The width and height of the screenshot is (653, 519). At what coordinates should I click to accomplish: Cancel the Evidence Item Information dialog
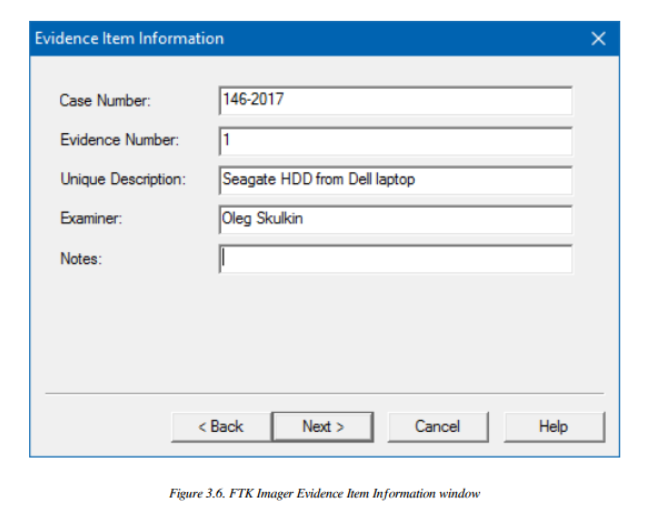tap(437, 427)
